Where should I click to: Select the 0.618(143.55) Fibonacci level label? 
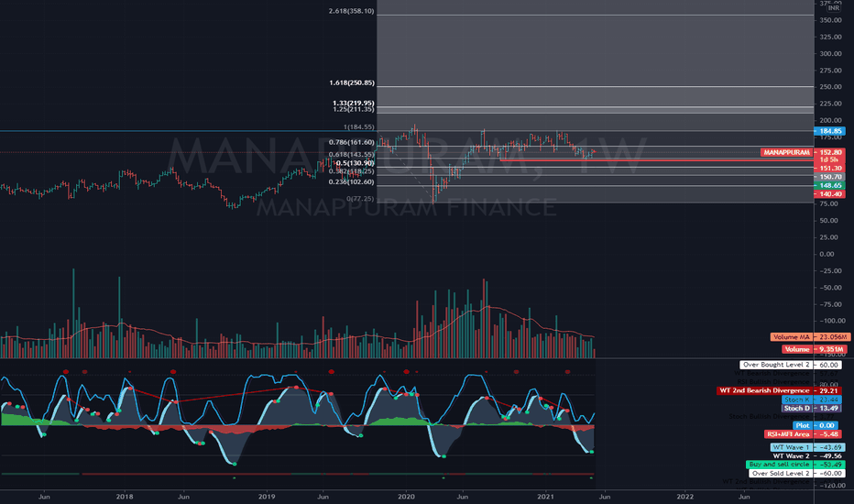[351, 155]
